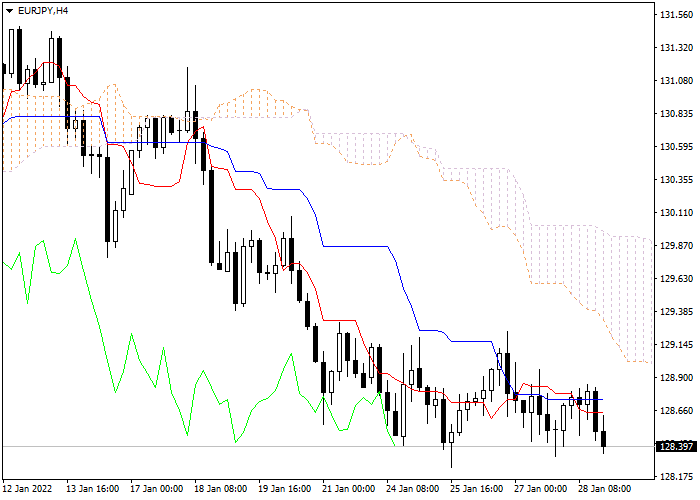Screen dimensions: 700x500
Task: Click the 21 Jan 00:00 time label
Action: click(349, 489)
